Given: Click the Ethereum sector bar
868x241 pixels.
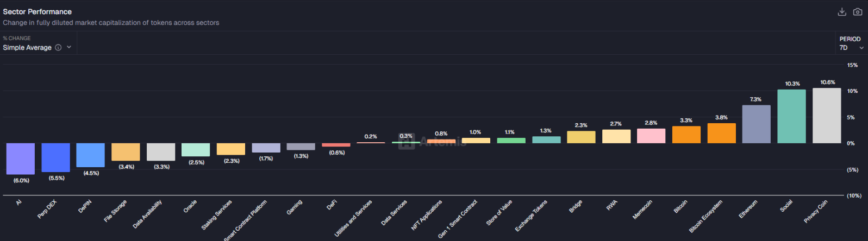Looking at the screenshot, I should (756, 124).
